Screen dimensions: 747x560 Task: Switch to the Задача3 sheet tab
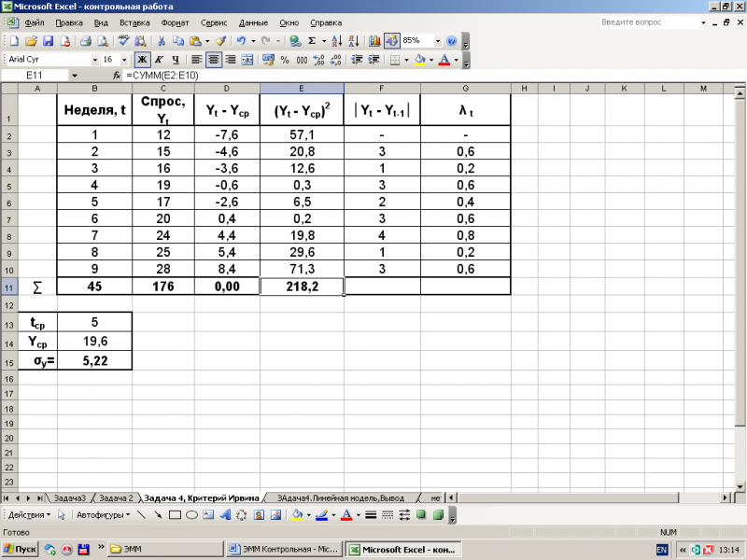(69, 498)
